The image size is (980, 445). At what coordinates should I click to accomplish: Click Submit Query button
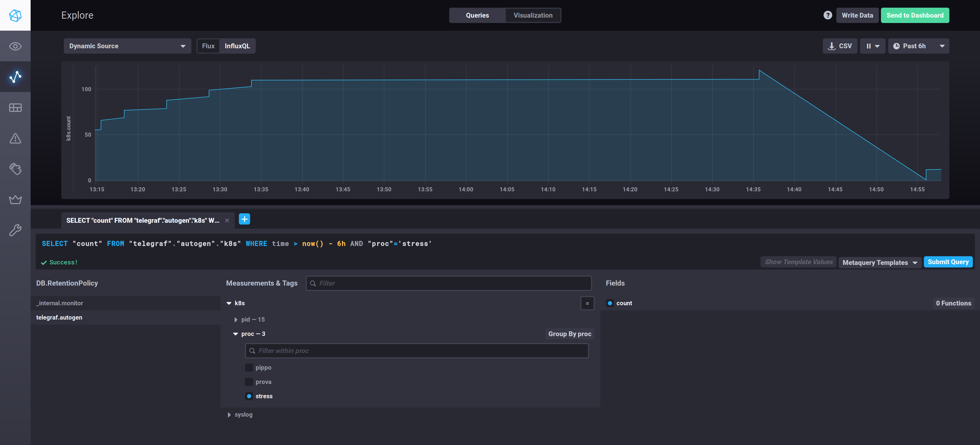pyautogui.click(x=948, y=262)
